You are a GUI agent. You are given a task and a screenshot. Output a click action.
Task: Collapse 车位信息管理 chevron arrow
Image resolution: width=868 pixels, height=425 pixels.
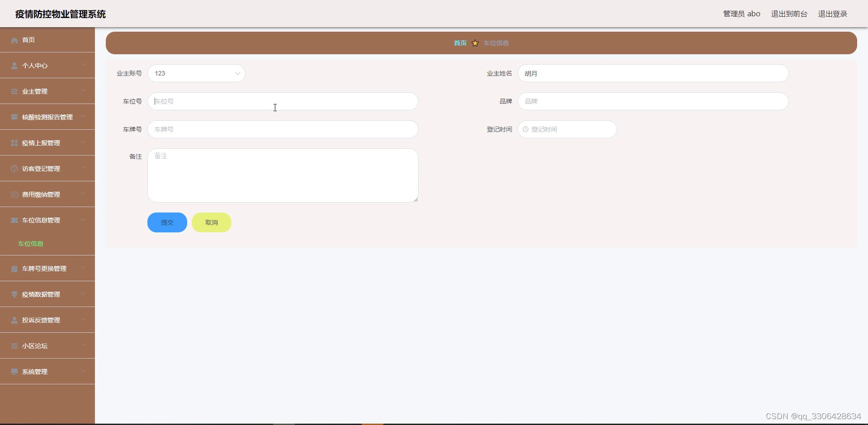click(83, 220)
